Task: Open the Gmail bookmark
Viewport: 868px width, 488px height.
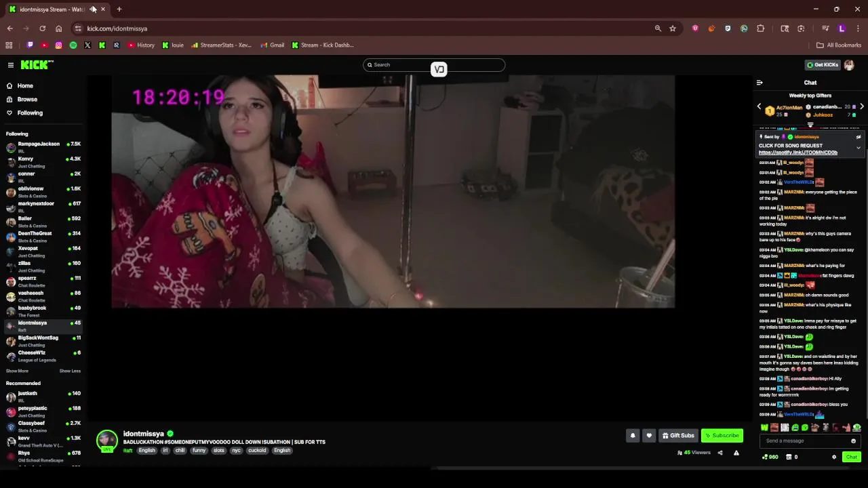Action: [x=273, y=45]
